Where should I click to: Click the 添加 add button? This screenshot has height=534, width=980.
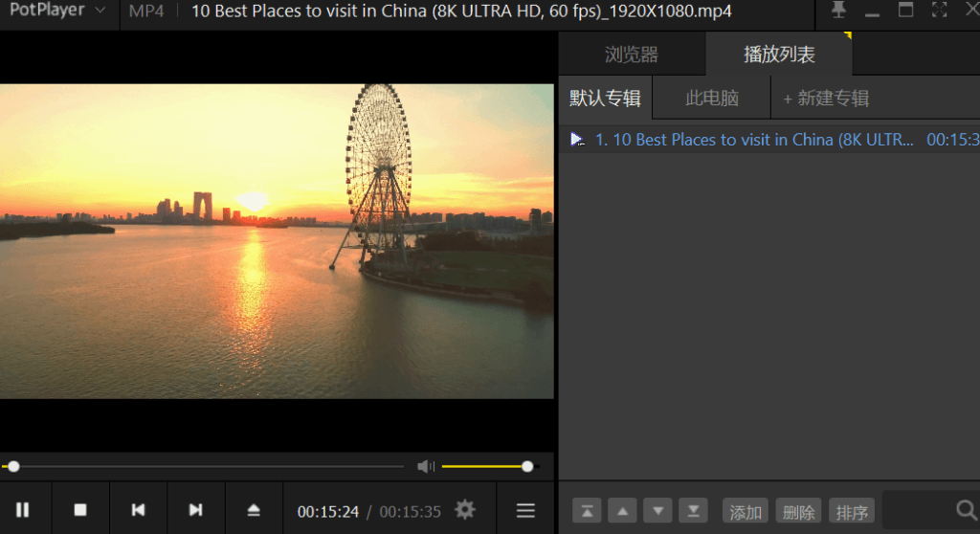point(746,511)
